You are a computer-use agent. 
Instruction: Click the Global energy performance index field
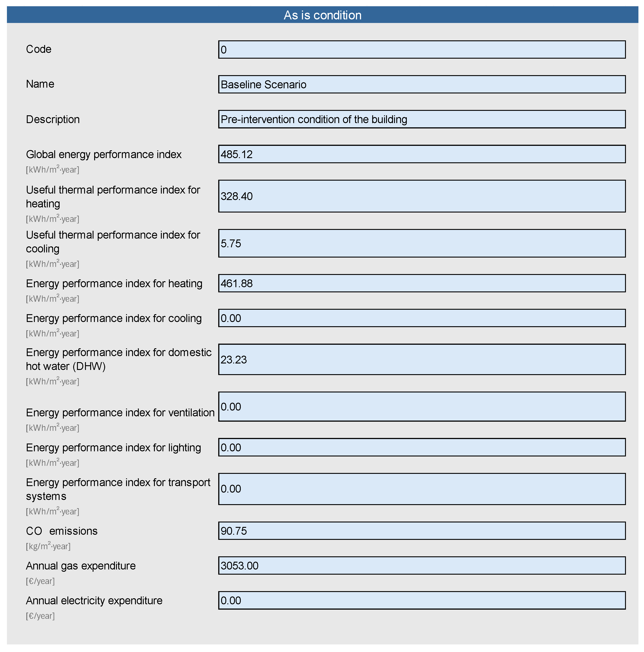point(422,154)
